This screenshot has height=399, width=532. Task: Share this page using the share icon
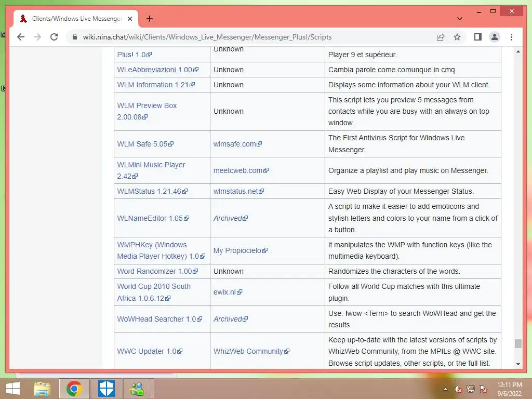coord(441,37)
